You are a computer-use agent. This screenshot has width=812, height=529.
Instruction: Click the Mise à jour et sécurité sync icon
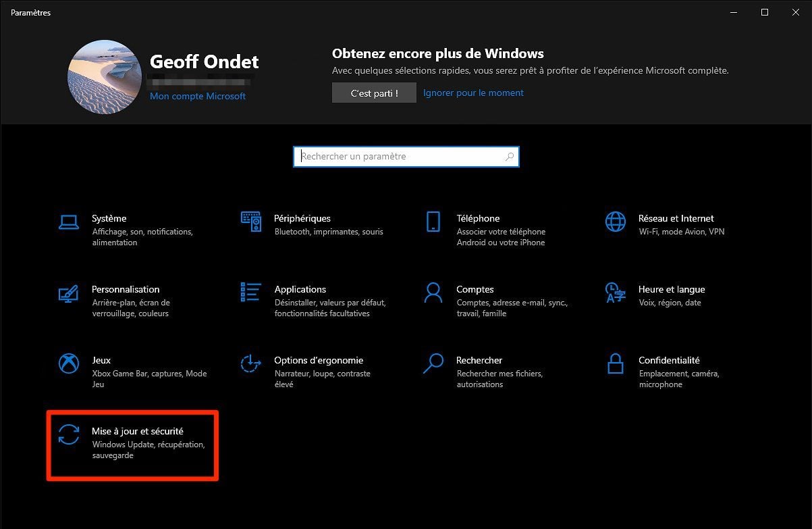point(69,434)
